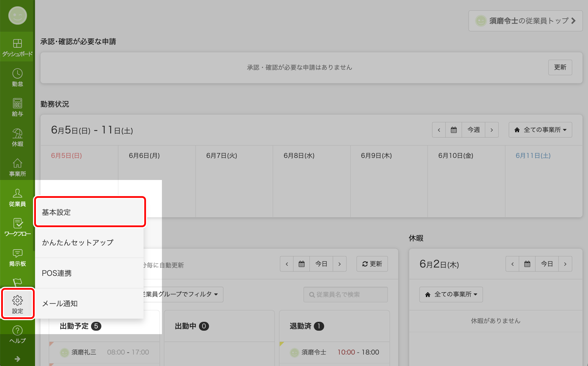Screen dimensions: 588x366
Task: Open the ワークフロー checklist icon
Action: point(17,227)
